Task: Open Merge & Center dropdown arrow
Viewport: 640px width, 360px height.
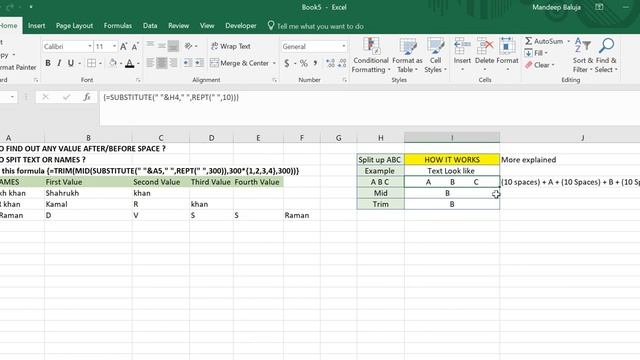Action: (274, 63)
